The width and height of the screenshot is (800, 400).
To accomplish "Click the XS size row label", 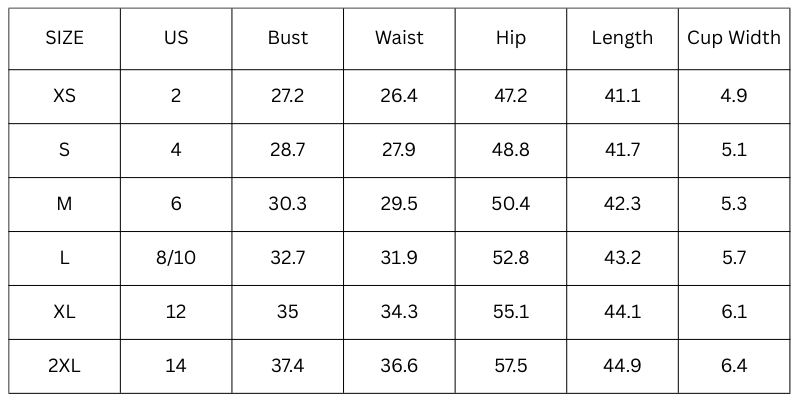I will (65, 96).
